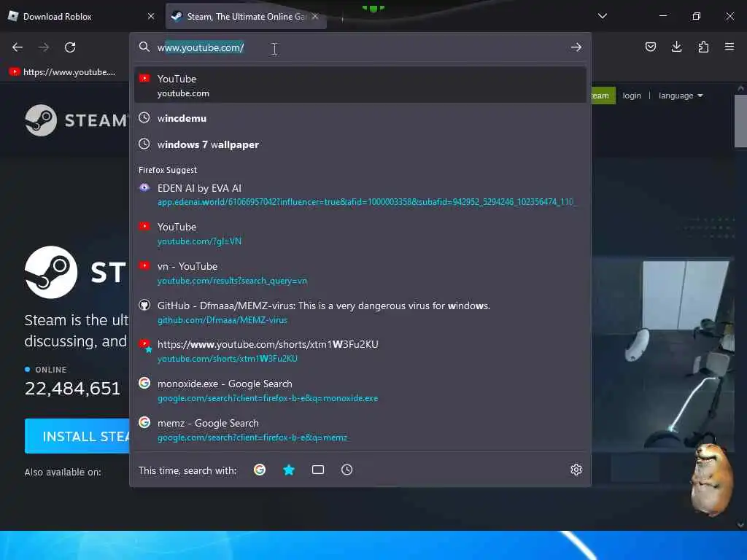The width and height of the screenshot is (747, 560).
Task: Open the YouTube shorts xtm1W3Fu2KU suggestion
Action: 360,351
